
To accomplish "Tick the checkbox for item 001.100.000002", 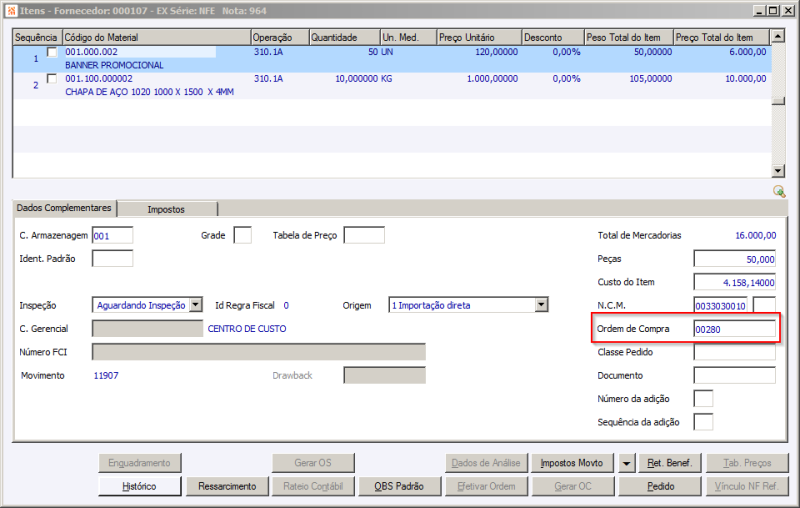I will tap(52, 79).
